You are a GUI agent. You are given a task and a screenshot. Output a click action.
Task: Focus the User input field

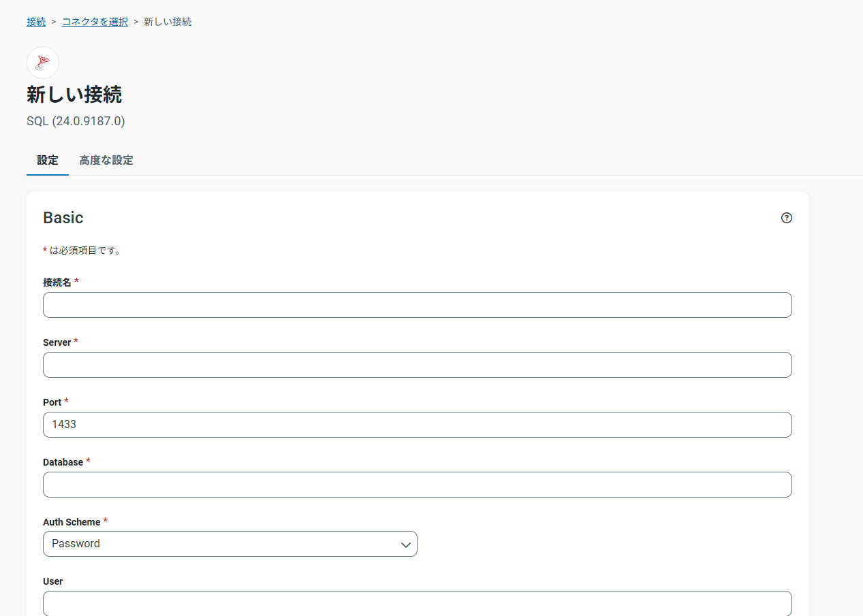pyautogui.click(x=418, y=603)
